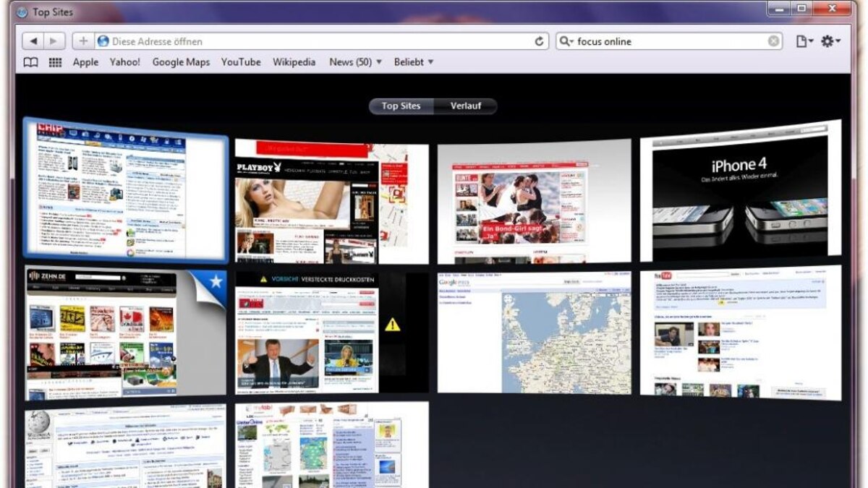Reload the page with the refresh icon

point(540,41)
